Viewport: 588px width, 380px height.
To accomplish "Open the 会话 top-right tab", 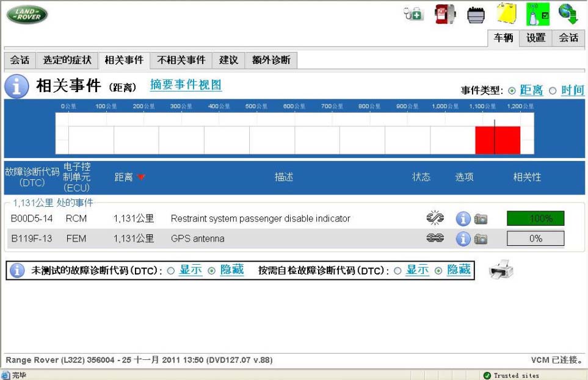I will pos(568,38).
